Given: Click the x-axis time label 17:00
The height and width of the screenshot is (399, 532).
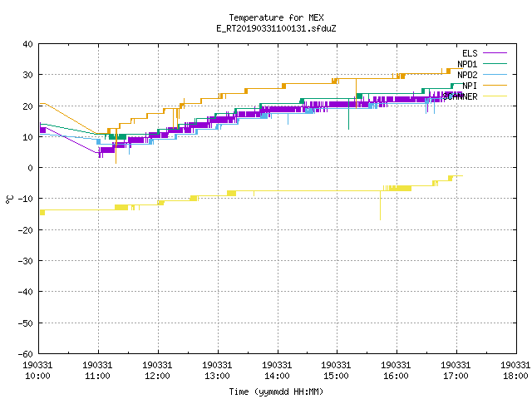Looking at the screenshot, I should (x=456, y=376).
